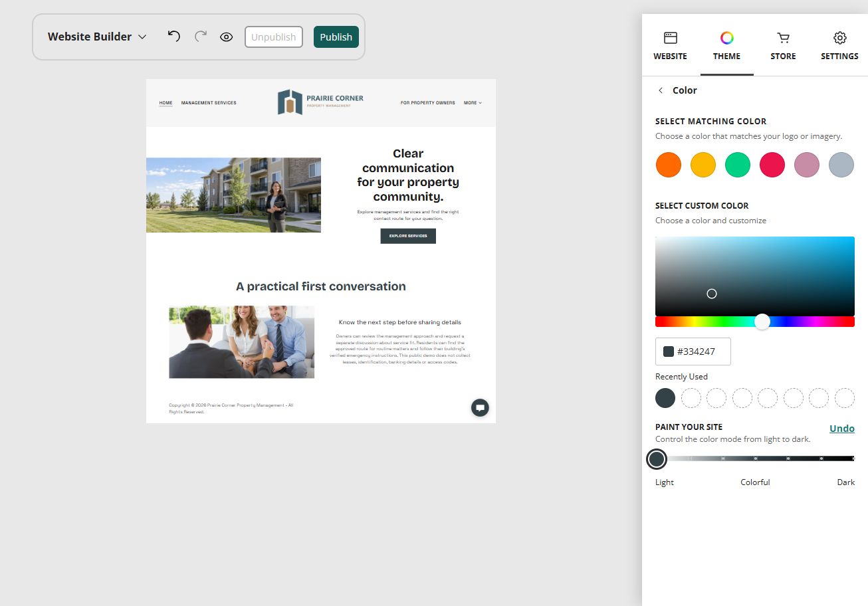Click the Undo link under Paint Your Site

coord(842,429)
